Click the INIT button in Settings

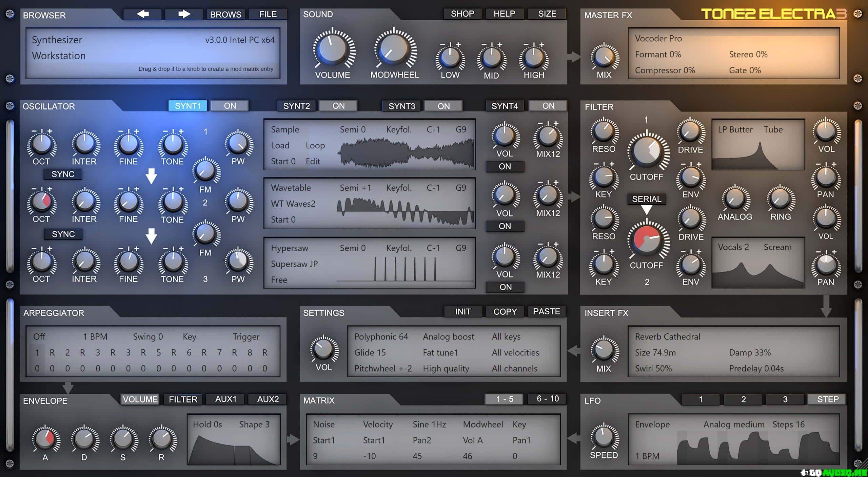point(463,311)
